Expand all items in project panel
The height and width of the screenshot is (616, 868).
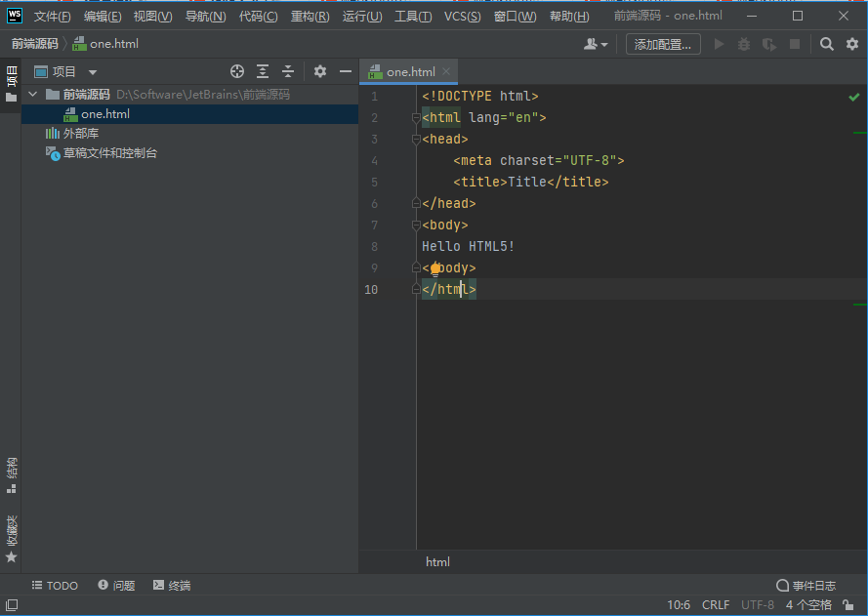click(263, 71)
